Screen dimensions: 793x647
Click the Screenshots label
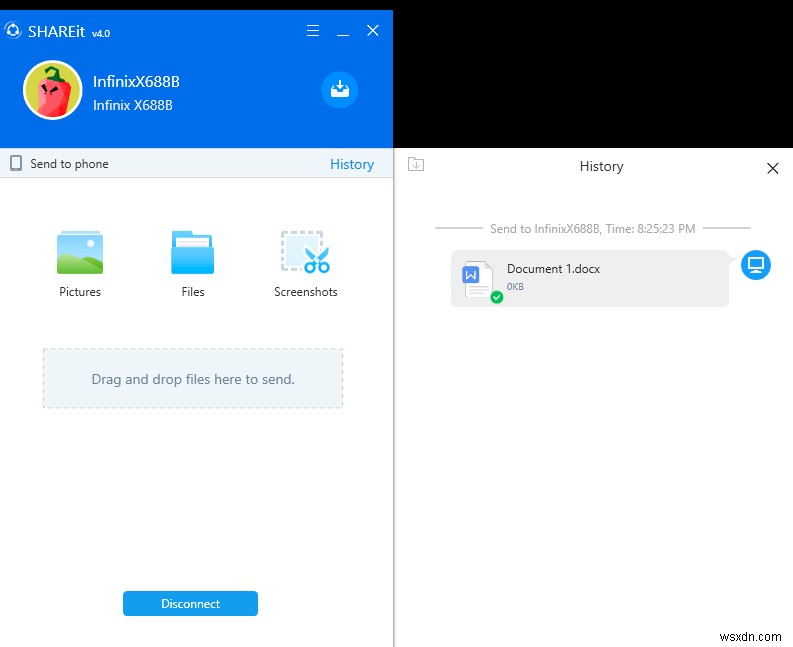click(305, 292)
